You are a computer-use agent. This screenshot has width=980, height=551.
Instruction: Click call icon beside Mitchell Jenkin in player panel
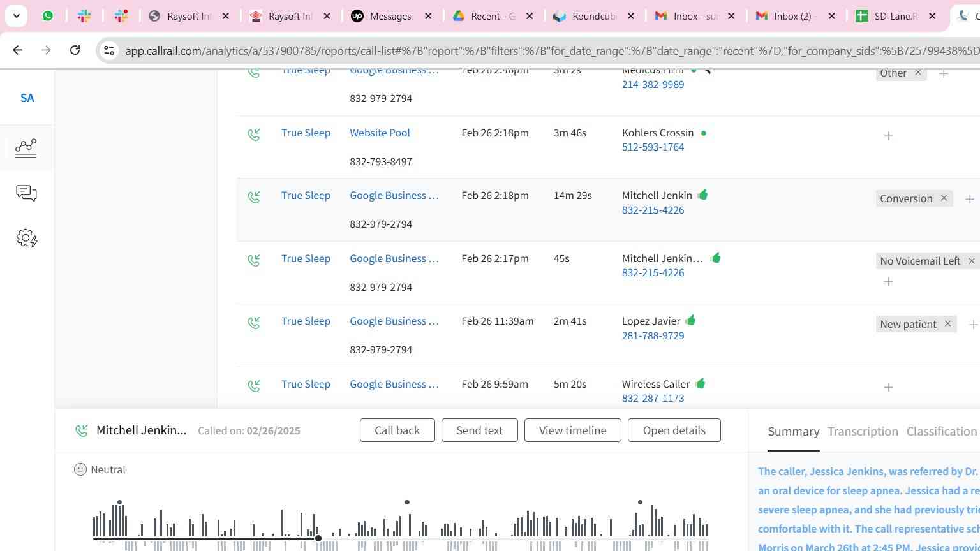click(81, 430)
